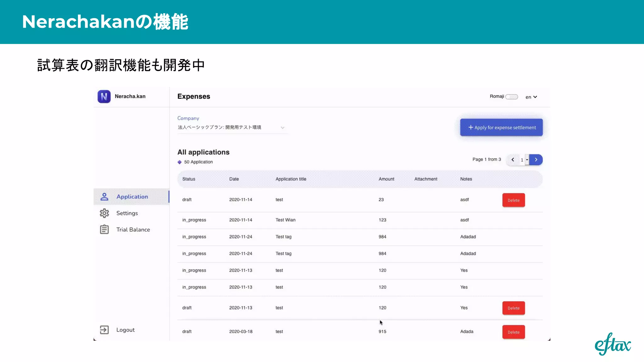The image size is (644, 362).
Task: Delete the draft with amount 120
Action: (x=514, y=308)
